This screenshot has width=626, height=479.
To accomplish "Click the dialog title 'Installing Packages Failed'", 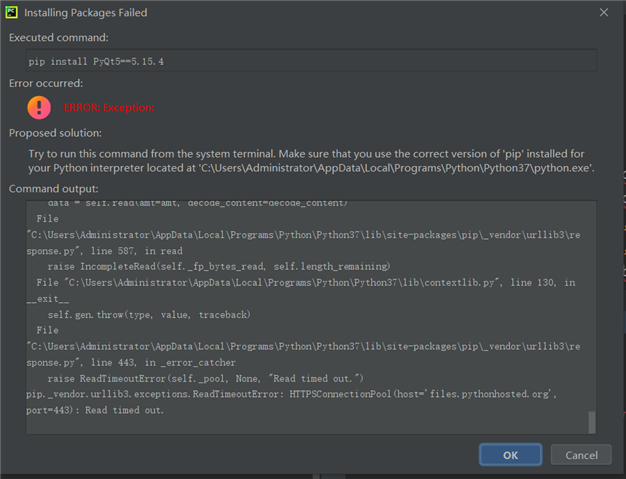I will (x=94, y=12).
